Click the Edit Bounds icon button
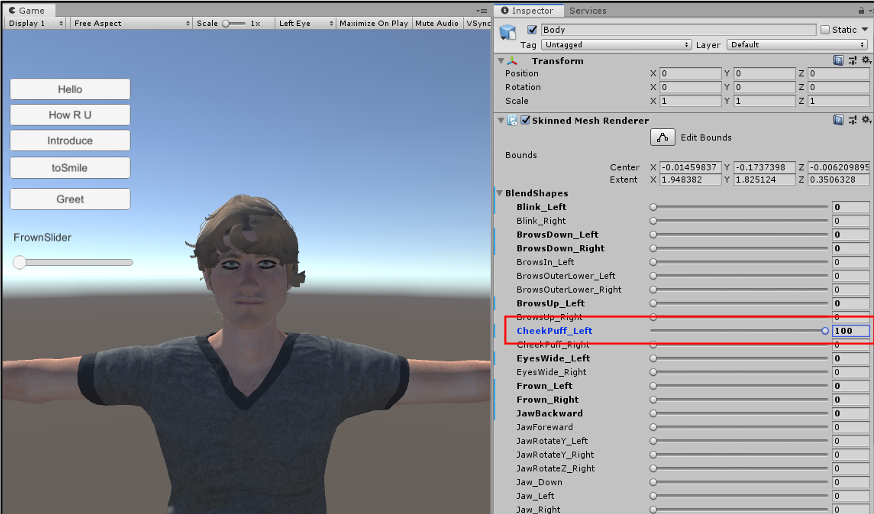The image size is (874, 514). 663,137
